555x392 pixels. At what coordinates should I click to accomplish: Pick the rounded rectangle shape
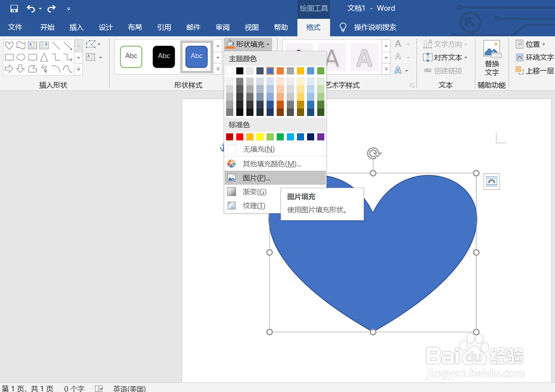32,57
